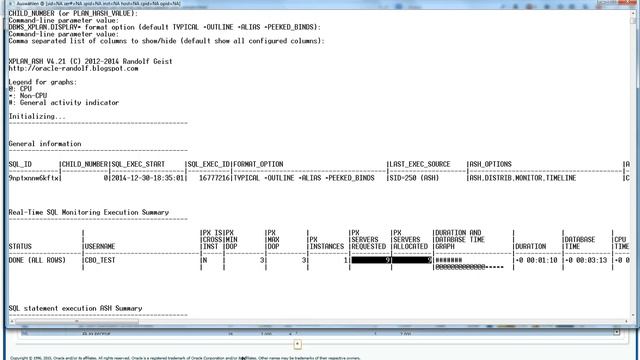Screen dimensions: 640x360
Task: Click the 'Initializing...' text
Action: pyautogui.click(x=37, y=116)
